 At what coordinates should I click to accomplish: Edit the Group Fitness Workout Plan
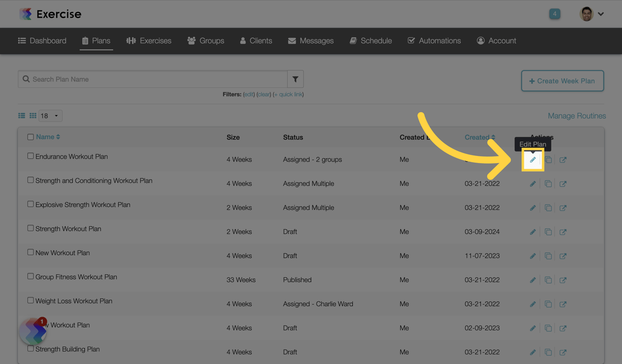coord(532,280)
